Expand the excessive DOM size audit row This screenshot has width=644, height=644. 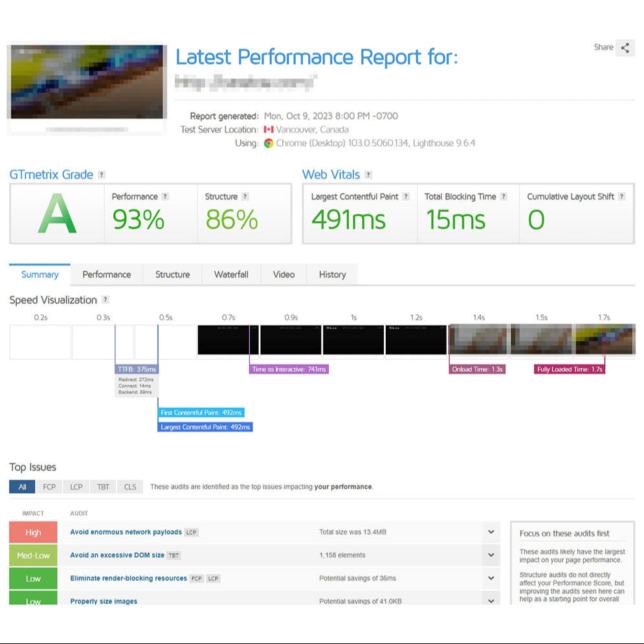click(491, 555)
